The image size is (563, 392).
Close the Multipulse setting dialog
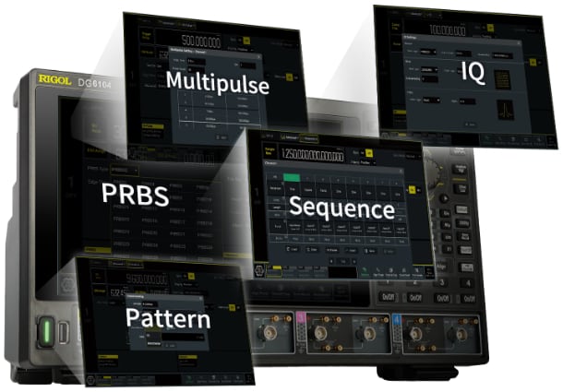[x=258, y=56]
